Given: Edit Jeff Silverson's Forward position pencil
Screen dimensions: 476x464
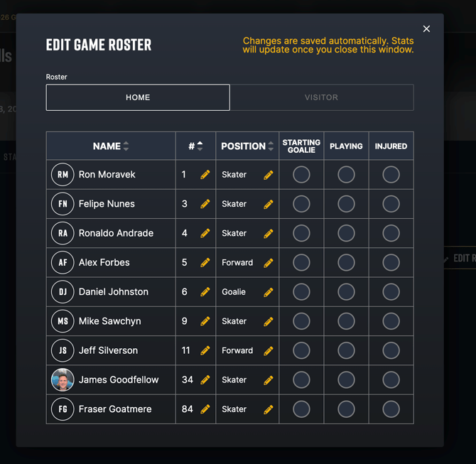Looking at the screenshot, I should point(269,351).
